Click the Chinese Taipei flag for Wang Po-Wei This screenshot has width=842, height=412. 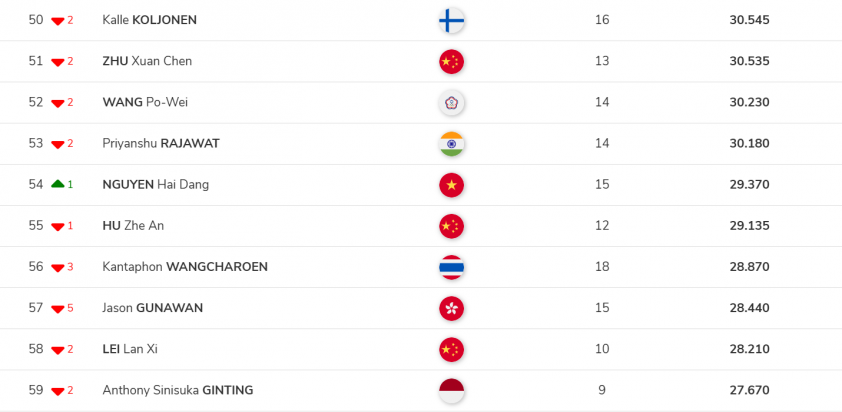coord(452,102)
